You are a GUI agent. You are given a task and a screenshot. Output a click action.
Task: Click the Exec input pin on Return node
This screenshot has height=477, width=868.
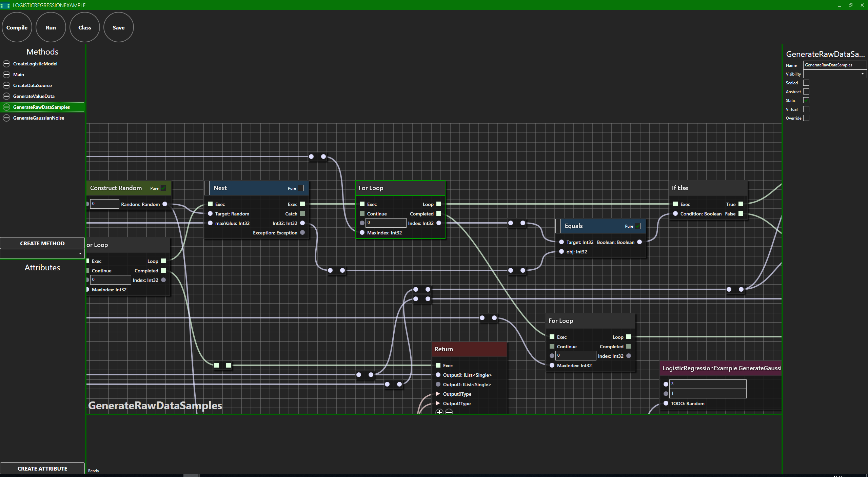point(438,365)
